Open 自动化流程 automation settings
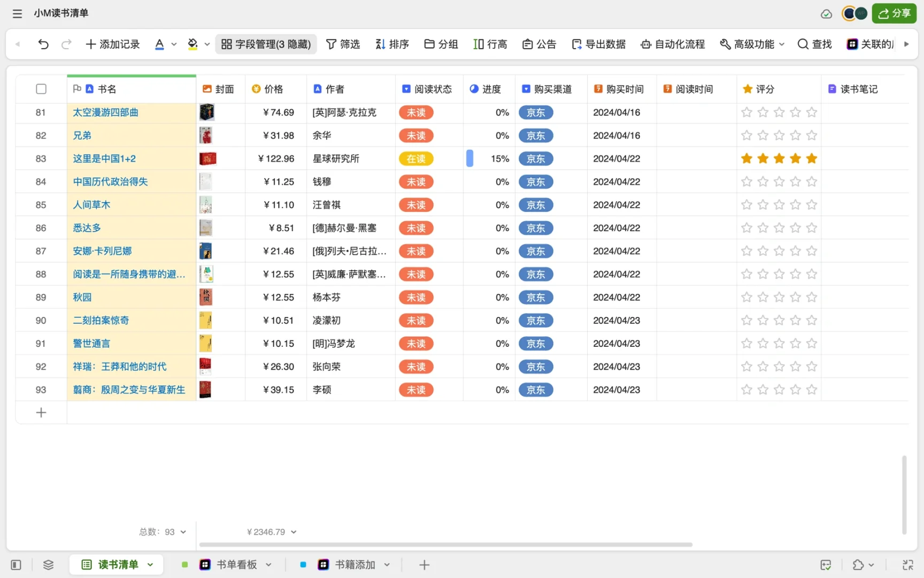 tap(672, 44)
